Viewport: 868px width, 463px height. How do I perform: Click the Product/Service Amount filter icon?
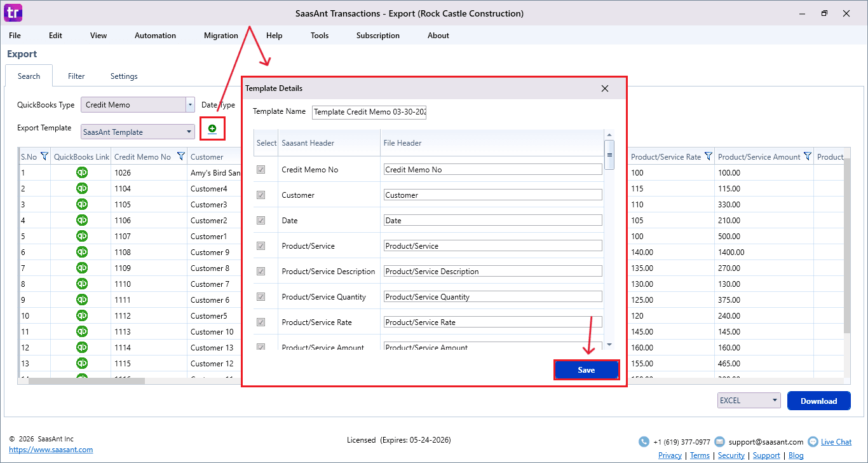807,156
